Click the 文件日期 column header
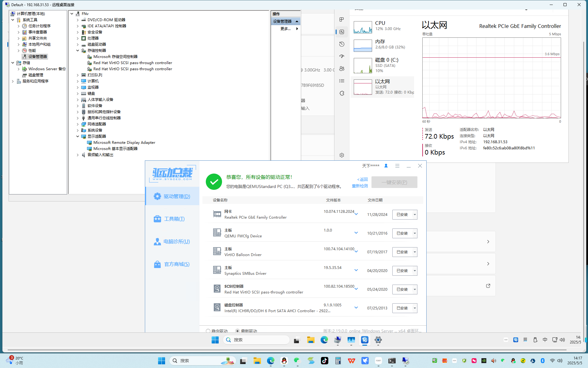Screen dimensions: 588x368 click(375, 200)
